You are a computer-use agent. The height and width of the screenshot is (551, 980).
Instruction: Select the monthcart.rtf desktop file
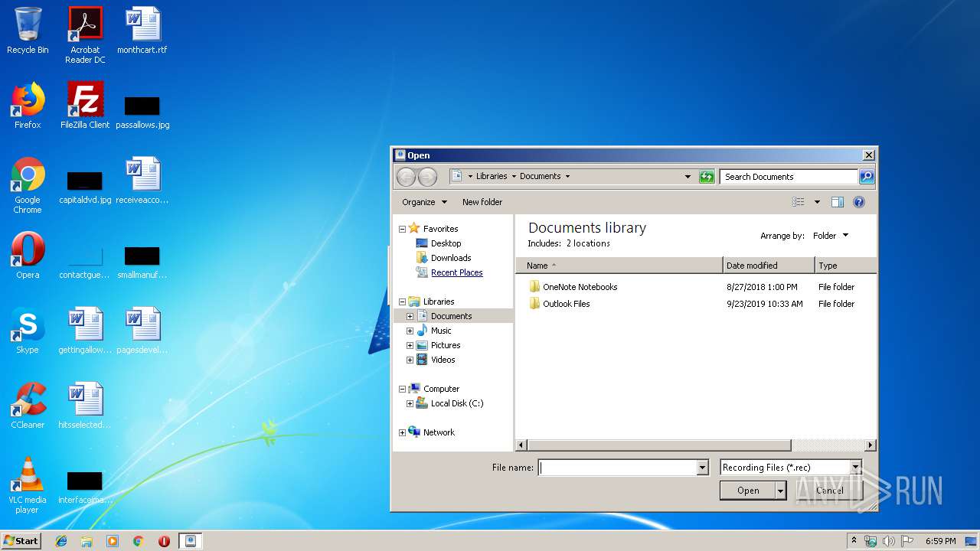click(x=142, y=31)
